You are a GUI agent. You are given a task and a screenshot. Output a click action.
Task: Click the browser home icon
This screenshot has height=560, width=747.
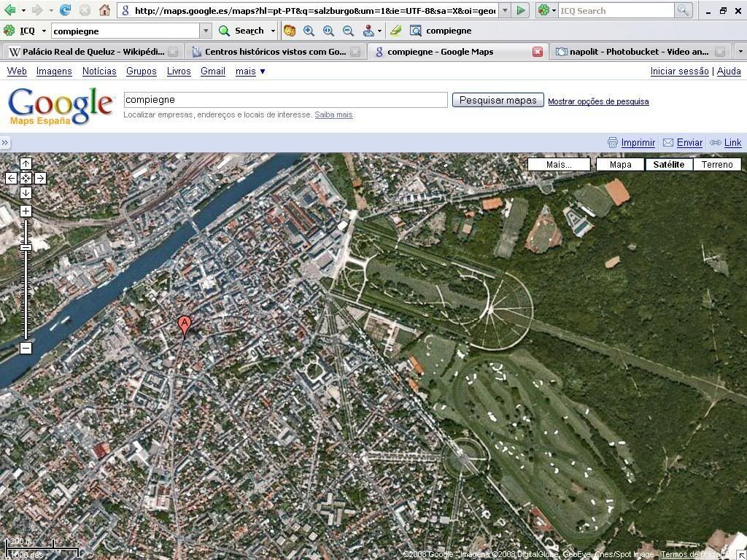click(x=104, y=10)
